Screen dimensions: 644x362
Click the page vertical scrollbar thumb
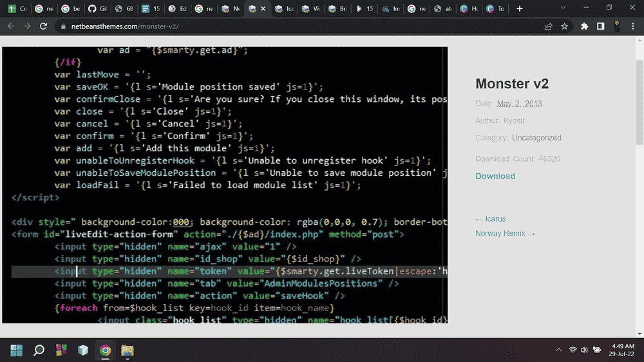click(x=639, y=102)
